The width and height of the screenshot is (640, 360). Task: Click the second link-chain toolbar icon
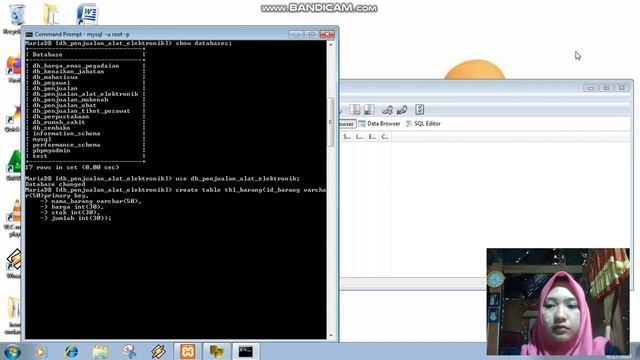point(402,109)
